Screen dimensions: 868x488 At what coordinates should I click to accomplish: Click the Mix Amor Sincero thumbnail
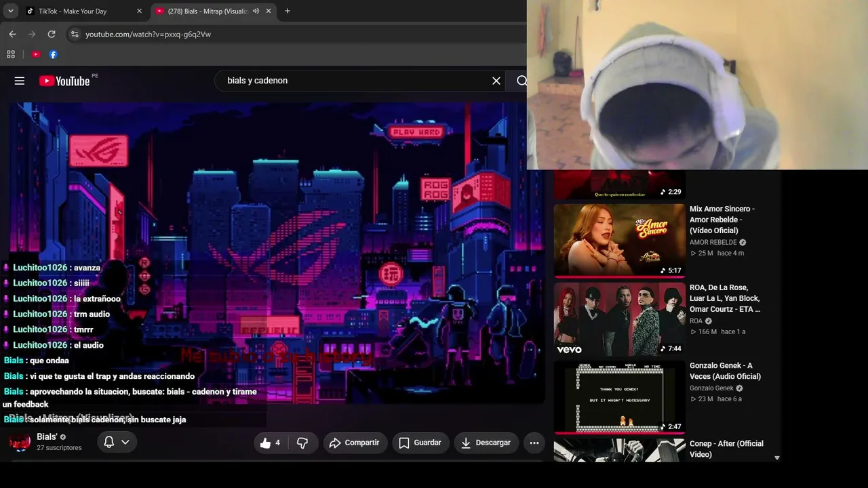pos(620,240)
